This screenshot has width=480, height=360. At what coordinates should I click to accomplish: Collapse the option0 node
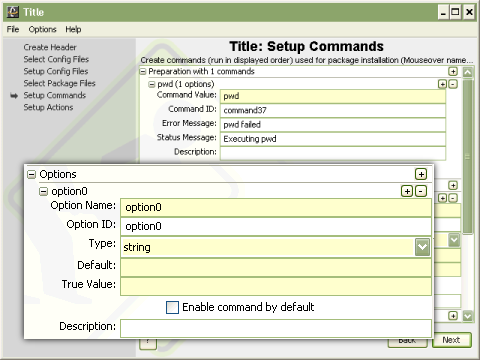[43, 191]
